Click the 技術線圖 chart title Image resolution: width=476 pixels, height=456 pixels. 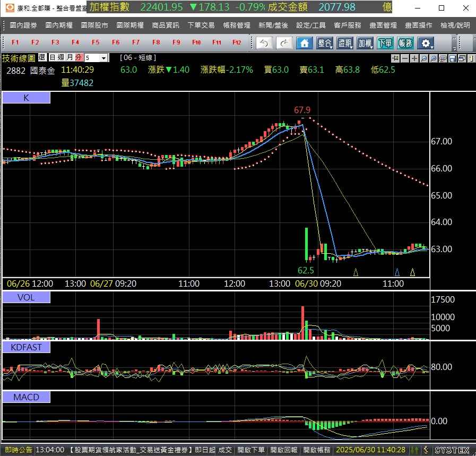[19, 58]
